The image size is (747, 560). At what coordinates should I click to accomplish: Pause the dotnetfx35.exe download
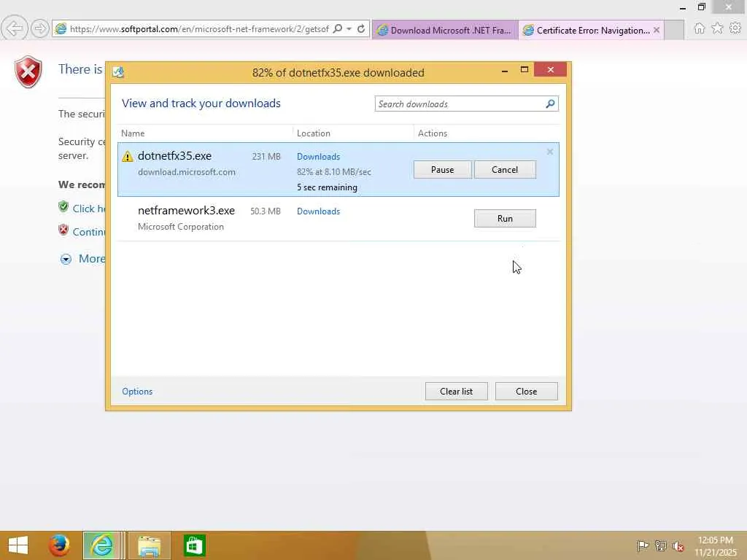pos(443,169)
